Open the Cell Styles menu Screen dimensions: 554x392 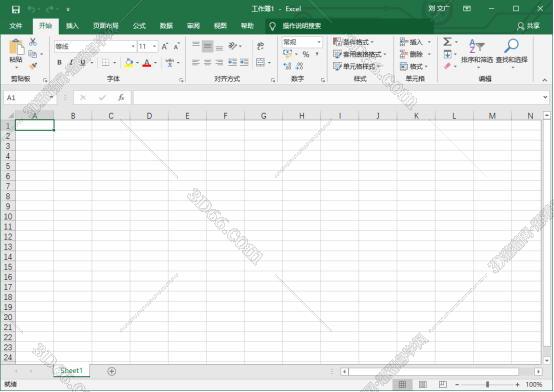[357, 66]
